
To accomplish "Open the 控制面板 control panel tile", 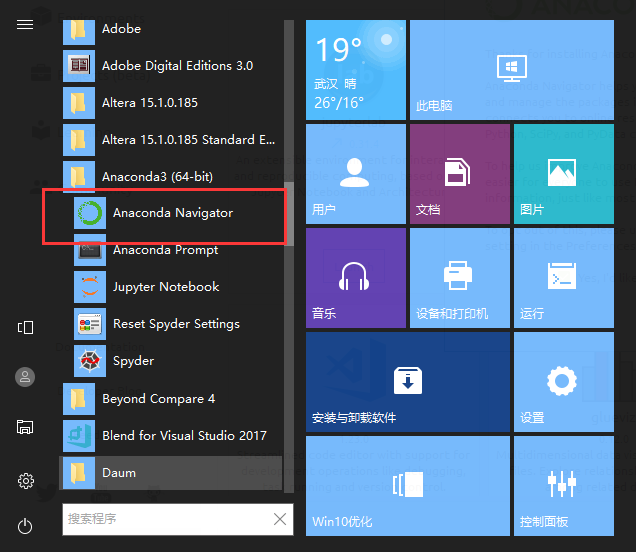I will pos(563,486).
